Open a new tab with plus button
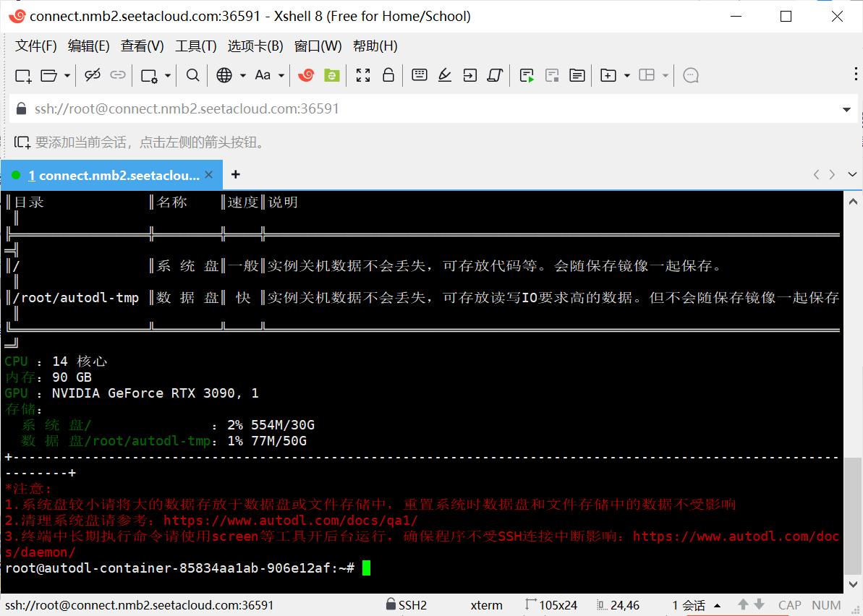This screenshot has width=863, height=616. [235, 175]
